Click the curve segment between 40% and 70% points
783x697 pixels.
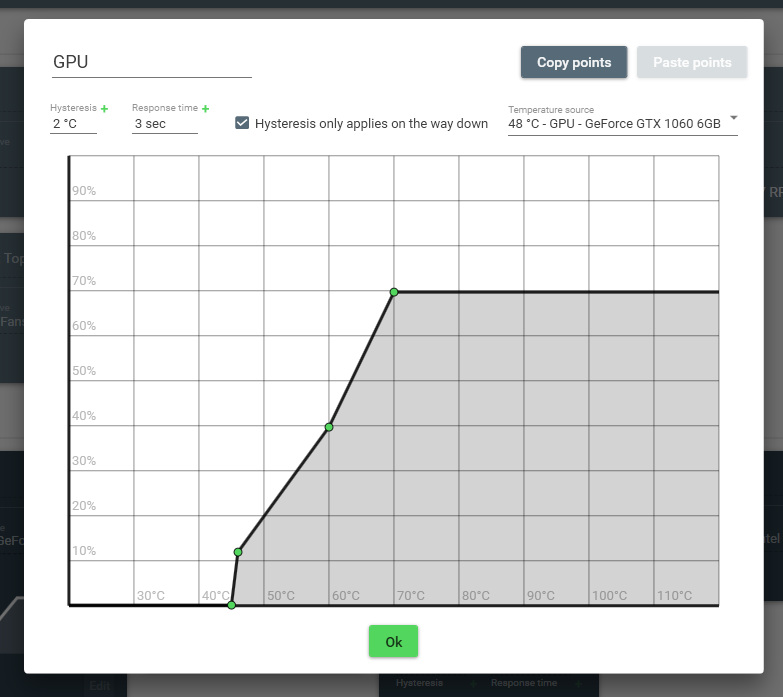pos(361,360)
